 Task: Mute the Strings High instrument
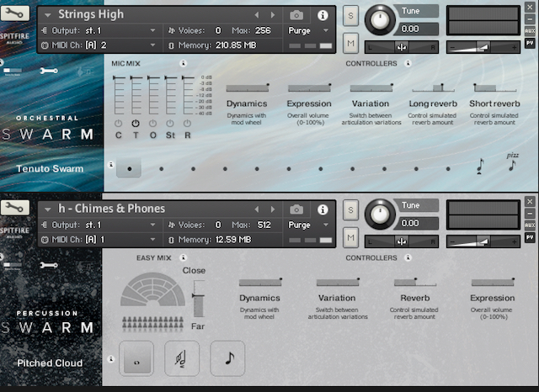350,43
